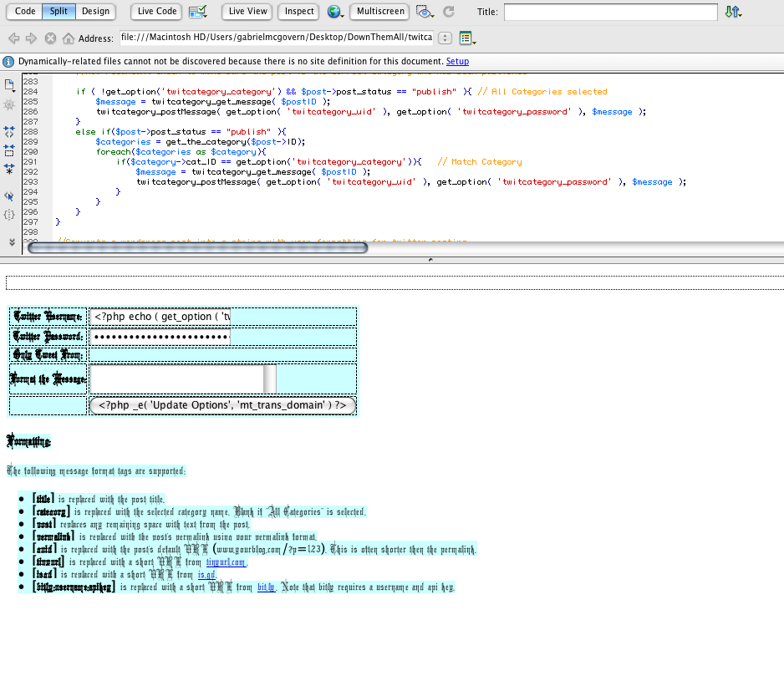Toggle Live Code mode

coord(157,12)
